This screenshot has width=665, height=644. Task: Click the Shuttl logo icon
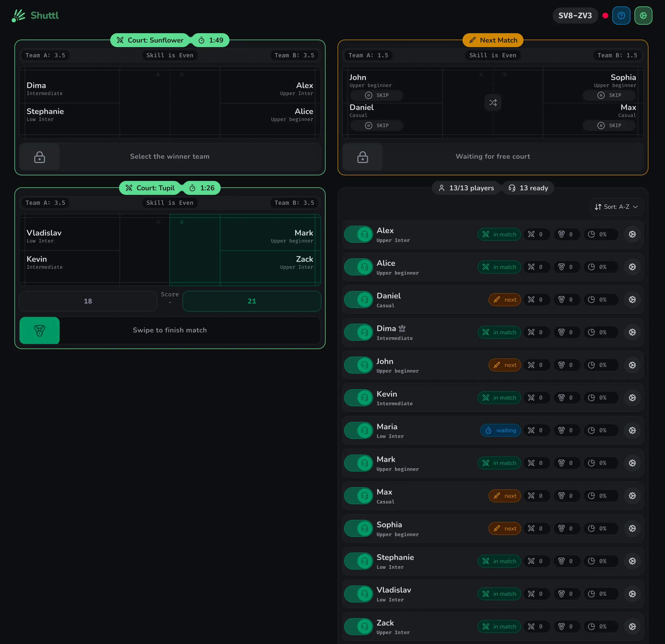[x=18, y=15]
